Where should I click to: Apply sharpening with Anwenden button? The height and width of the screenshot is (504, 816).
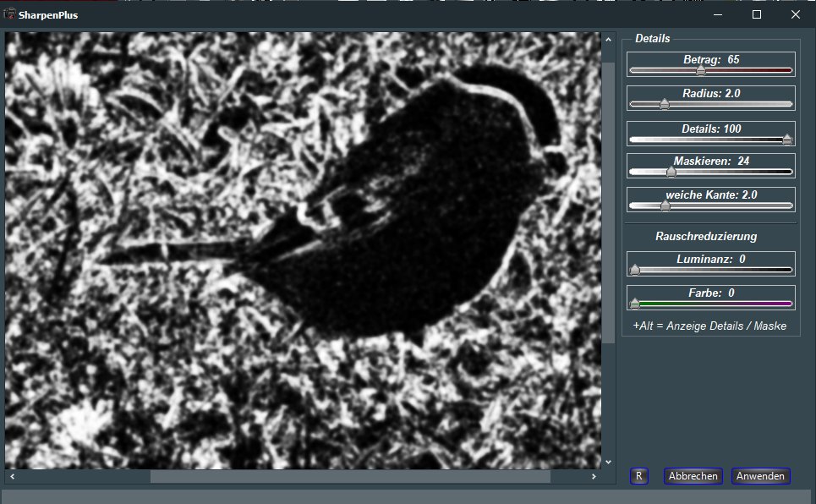pyautogui.click(x=760, y=476)
